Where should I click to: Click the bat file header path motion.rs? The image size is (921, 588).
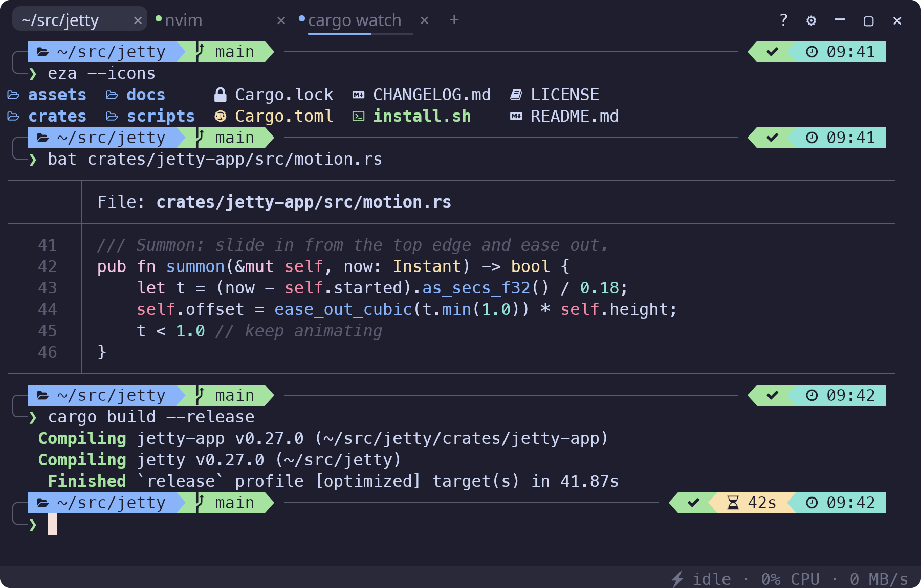(x=304, y=202)
